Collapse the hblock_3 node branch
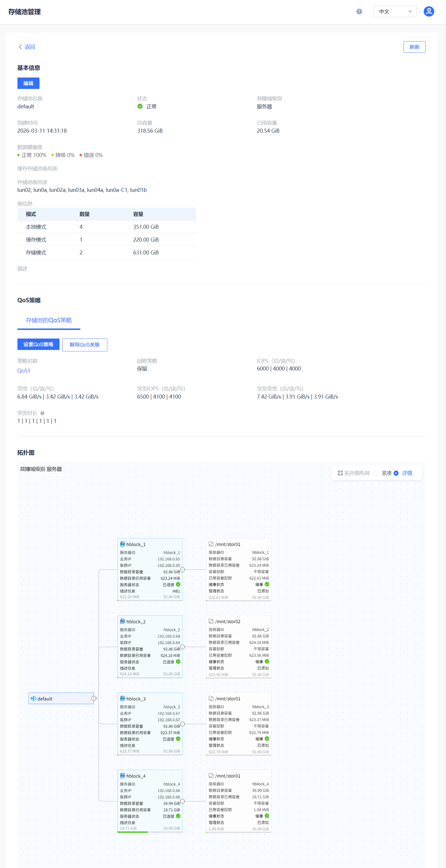The image size is (446, 868). coord(183,724)
